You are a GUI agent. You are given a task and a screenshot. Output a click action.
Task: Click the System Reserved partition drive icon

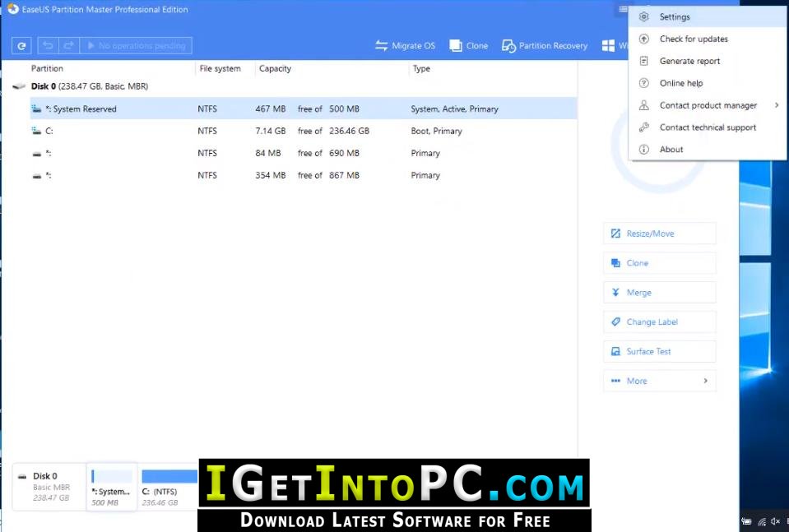(36, 109)
